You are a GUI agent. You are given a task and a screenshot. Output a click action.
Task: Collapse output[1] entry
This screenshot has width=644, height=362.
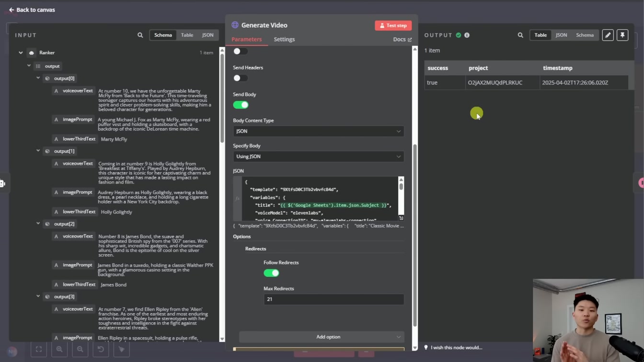click(38, 151)
